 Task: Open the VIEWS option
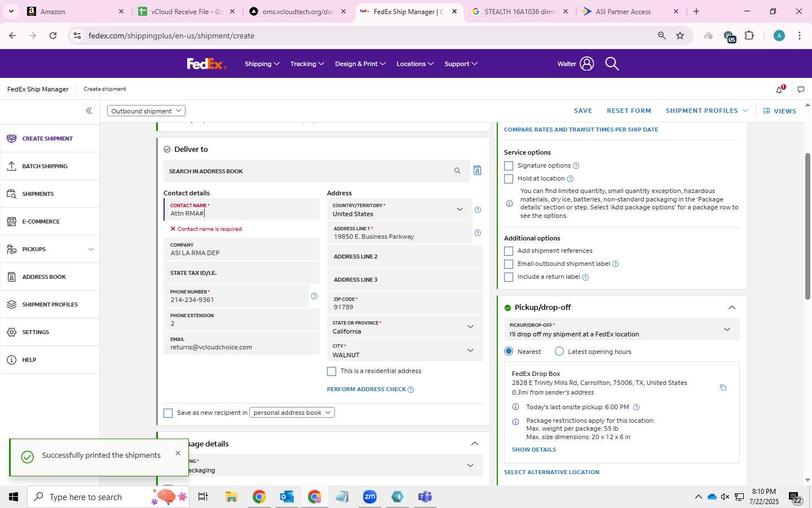tap(780, 111)
